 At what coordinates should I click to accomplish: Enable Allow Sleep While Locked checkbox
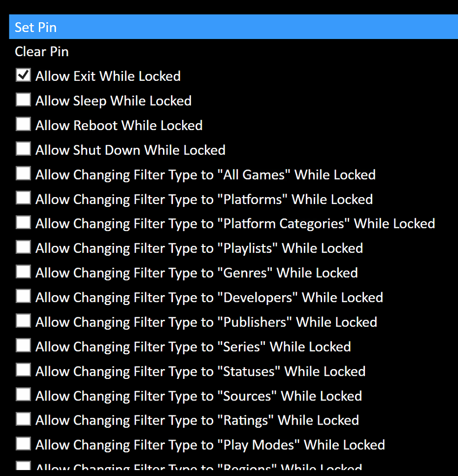click(x=23, y=100)
